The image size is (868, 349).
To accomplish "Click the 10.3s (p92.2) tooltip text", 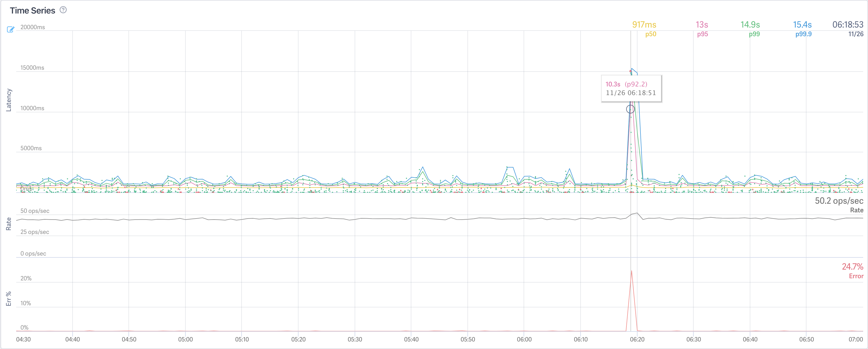I will point(626,84).
